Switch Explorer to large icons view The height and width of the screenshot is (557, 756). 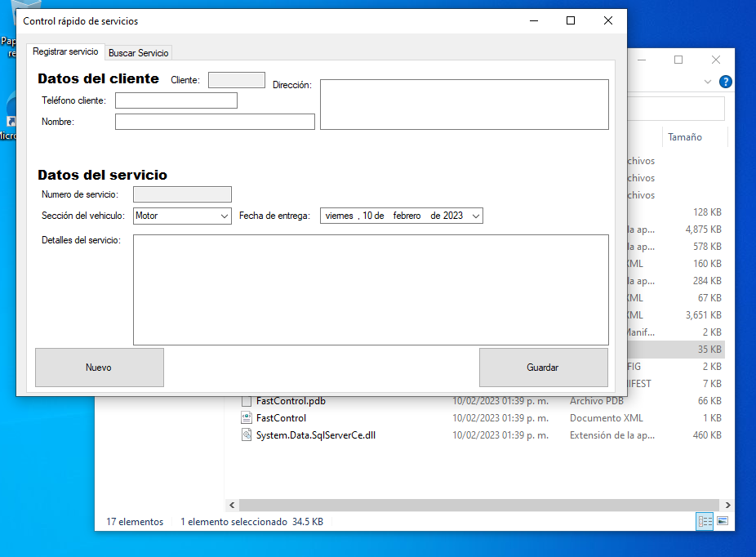click(723, 521)
